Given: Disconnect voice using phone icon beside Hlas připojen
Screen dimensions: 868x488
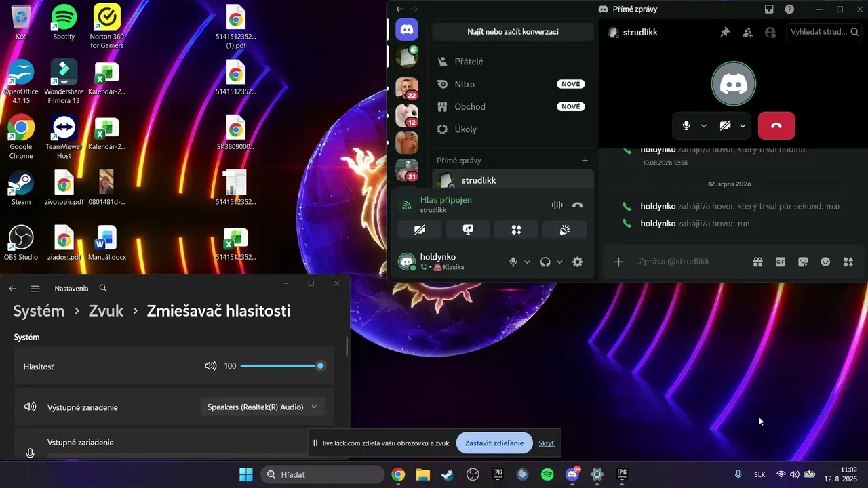Looking at the screenshot, I should click(x=577, y=205).
